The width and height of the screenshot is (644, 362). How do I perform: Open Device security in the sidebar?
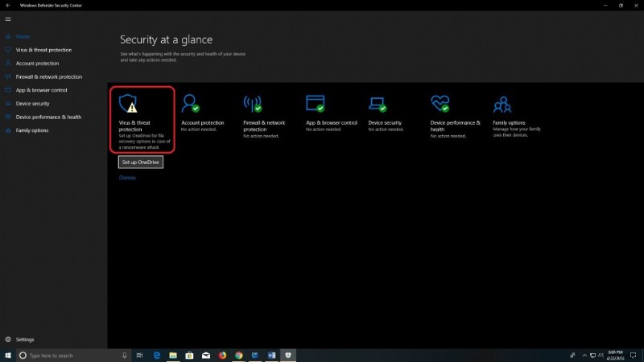(32, 104)
